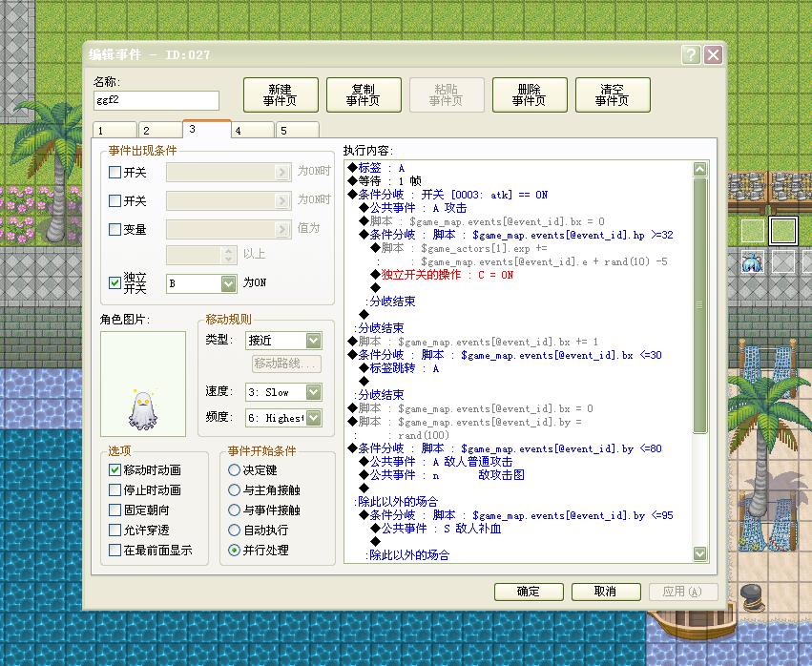The width and height of the screenshot is (812, 666).
Task: Uncheck the 独立开关 checkbox
Action: click(115, 282)
